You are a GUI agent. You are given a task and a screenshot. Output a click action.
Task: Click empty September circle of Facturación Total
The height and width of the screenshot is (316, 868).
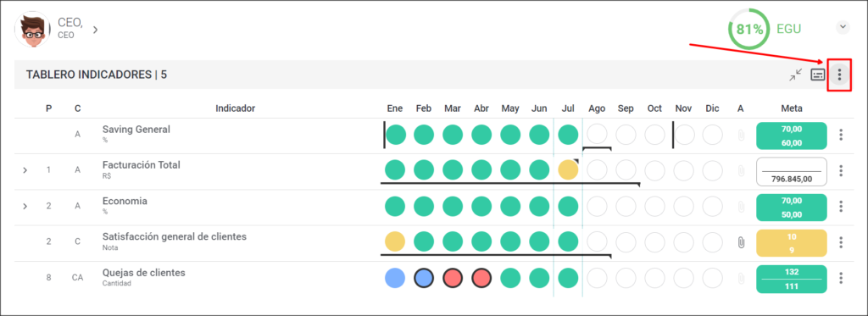coord(626,170)
